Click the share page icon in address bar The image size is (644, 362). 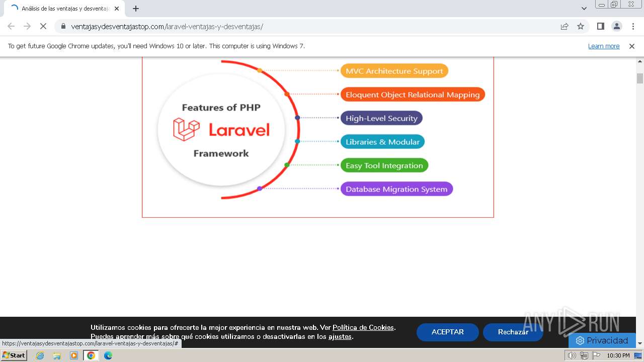565,26
